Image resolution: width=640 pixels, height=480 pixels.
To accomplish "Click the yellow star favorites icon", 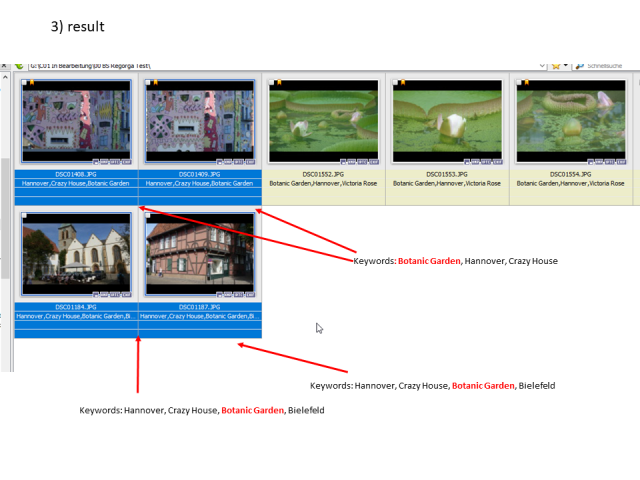I will (x=556, y=66).
